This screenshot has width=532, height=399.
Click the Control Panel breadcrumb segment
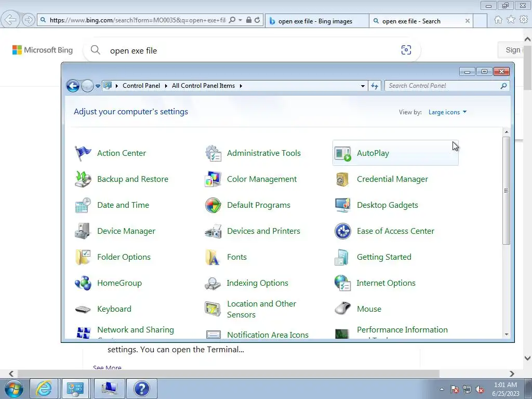(141, 86)
